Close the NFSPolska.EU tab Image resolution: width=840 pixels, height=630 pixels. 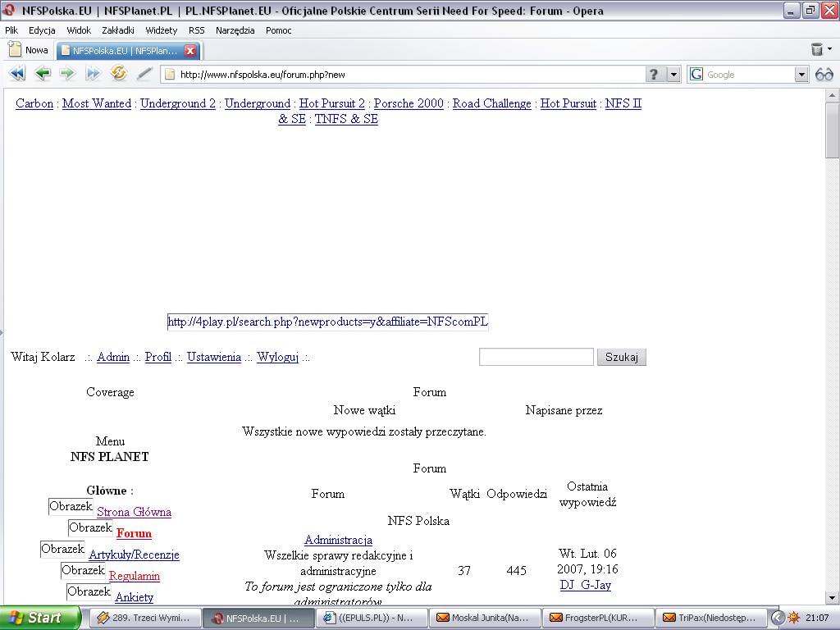(190, 51)
